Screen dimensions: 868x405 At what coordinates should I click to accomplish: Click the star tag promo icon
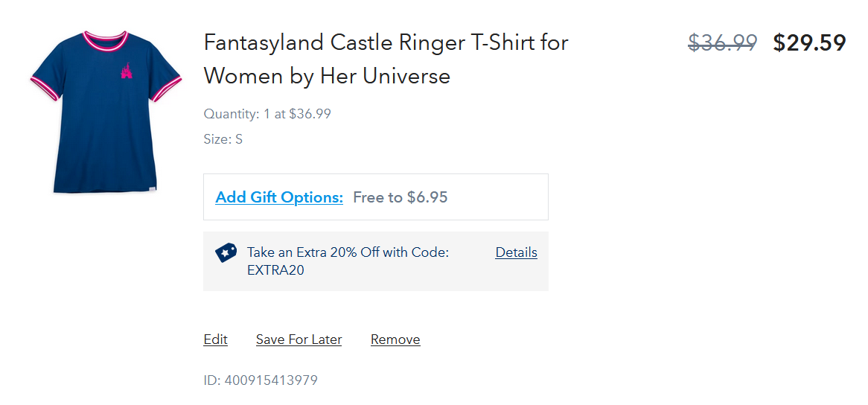[x=226, y=252]
